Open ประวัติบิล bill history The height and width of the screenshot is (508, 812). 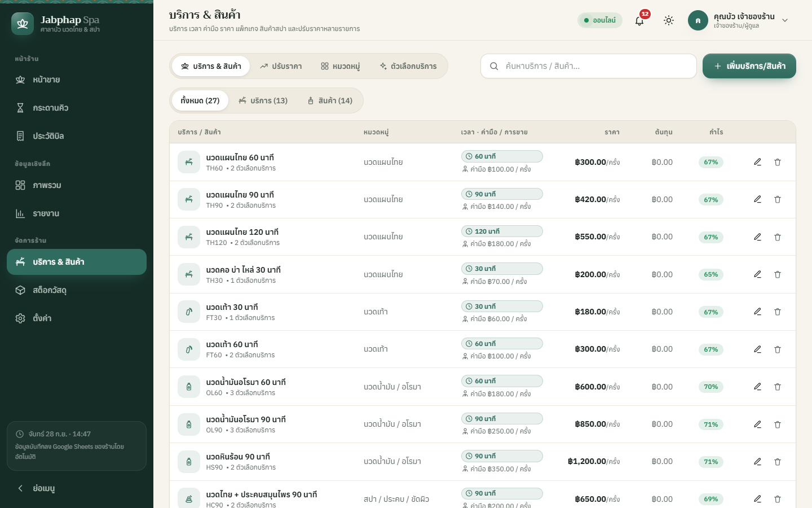77,136
